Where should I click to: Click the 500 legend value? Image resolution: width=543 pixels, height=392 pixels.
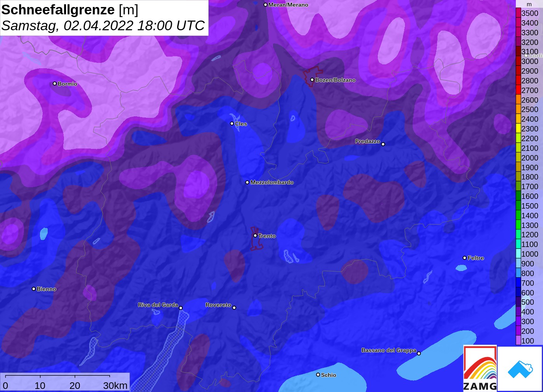tap(527, 302)
